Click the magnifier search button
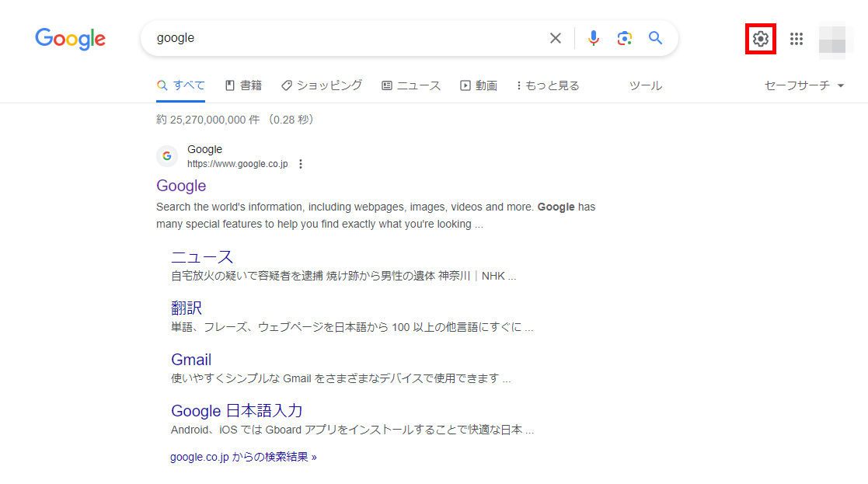Image resolution: width=868 pixels, height=484 pixels. tap(656, 38)
